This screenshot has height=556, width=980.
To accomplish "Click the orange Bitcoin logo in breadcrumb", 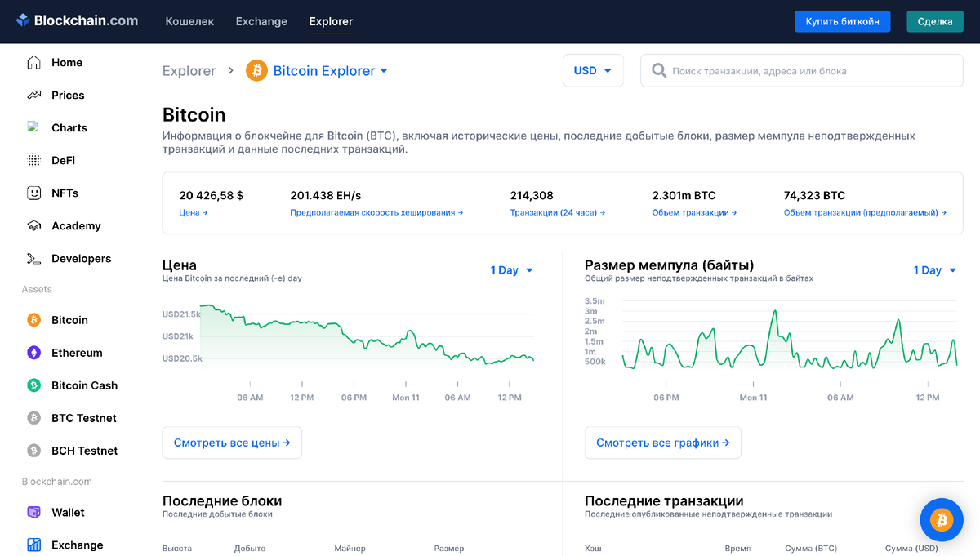I will pos(256,70).
